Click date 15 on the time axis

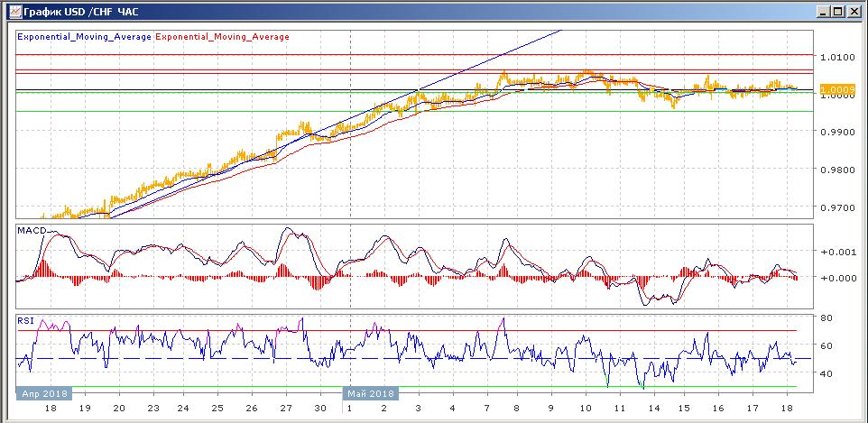click(x=684, y=408)
